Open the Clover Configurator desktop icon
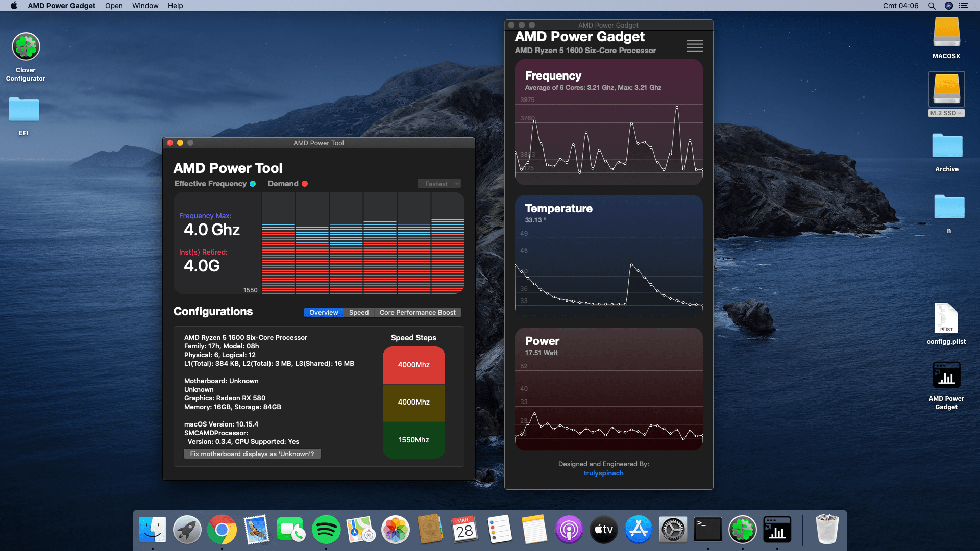 tap(26, 47)
